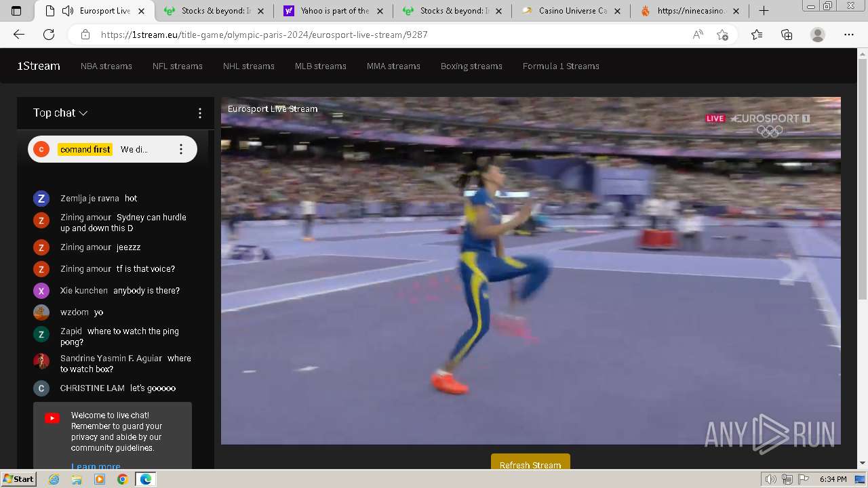
Task: Close the Casino Universe tab
Action: [x=618, y=11]
